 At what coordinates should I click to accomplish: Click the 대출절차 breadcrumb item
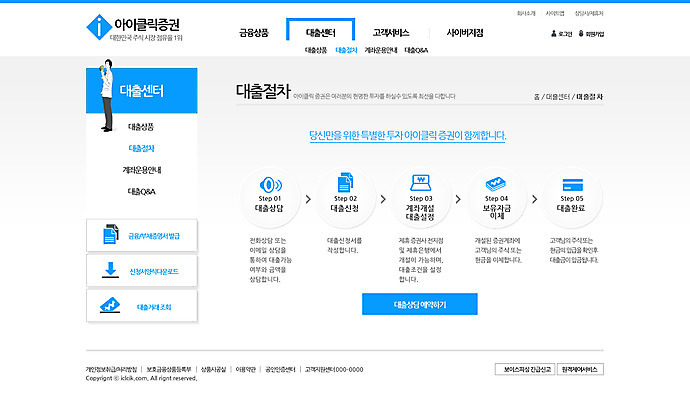(x=589, y=97)
